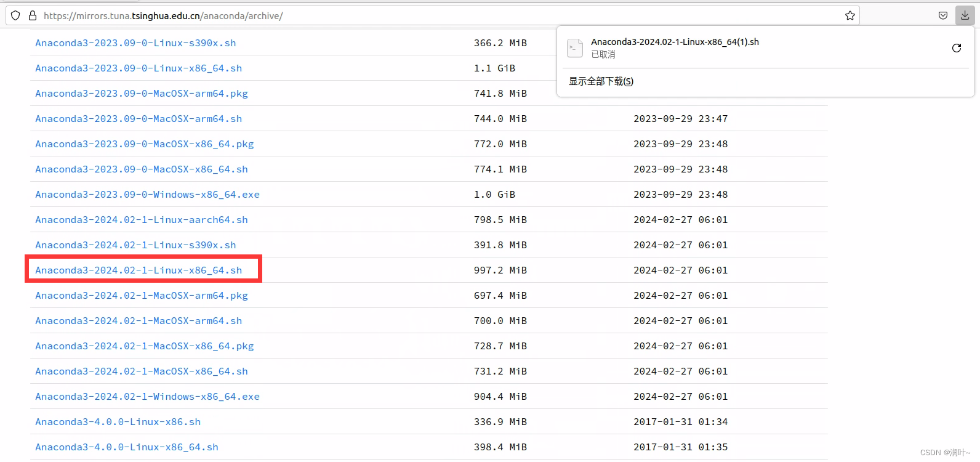Screen dimensions: 980x462
Task: Click the 2017-01-31 01:35 date cell
Action: click(681, 447)
